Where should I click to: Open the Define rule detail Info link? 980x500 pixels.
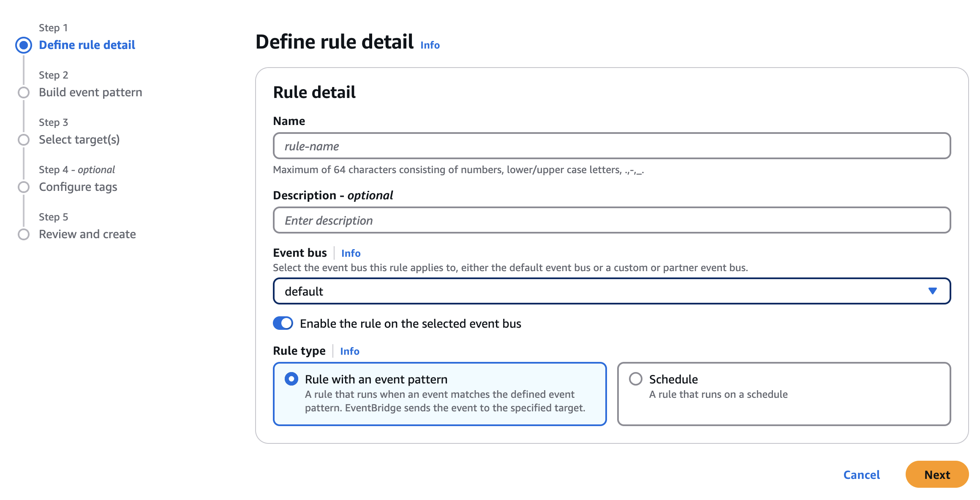(429, 45)
